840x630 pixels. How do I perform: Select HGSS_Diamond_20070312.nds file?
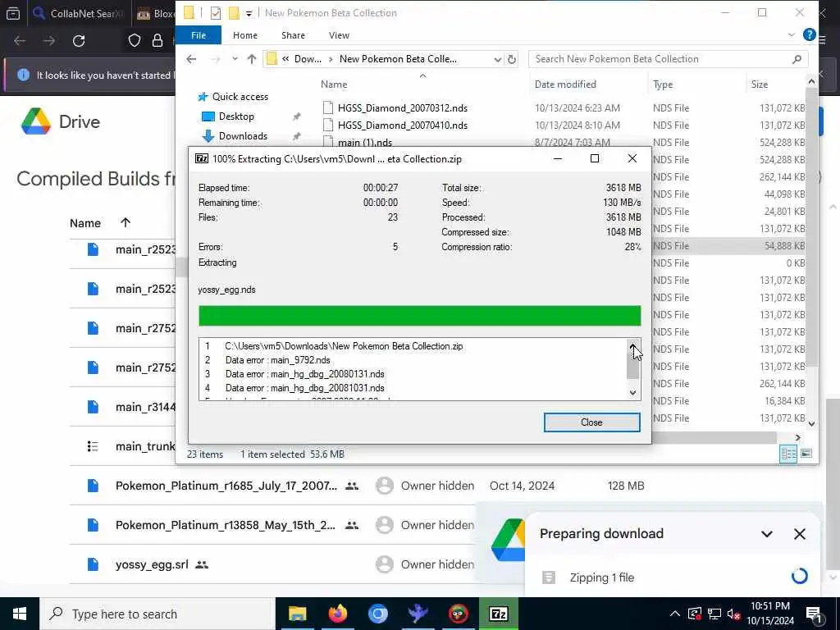coord(402,108)
